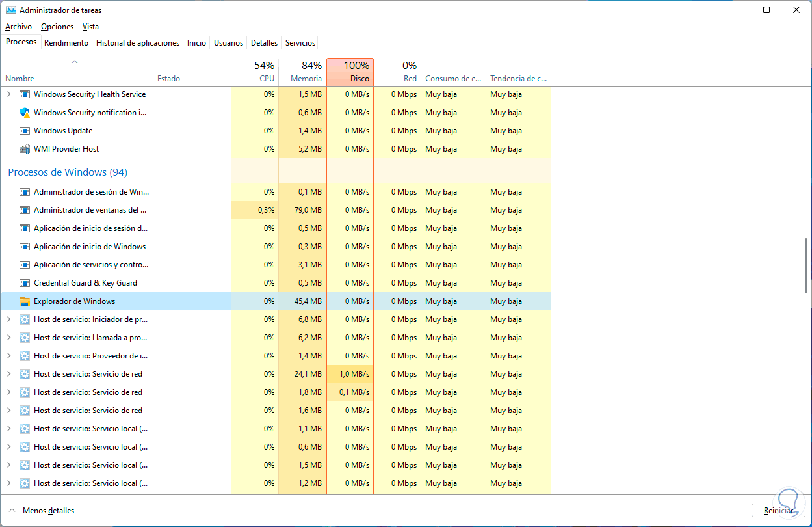812x527 pixels.
Task: Click the 45,4 MB memory value
Action: pyautogui.click(x=308, y=301)
